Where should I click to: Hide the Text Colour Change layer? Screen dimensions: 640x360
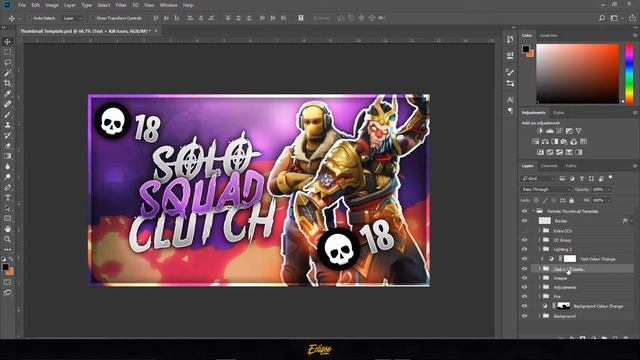tap(524, 259)
